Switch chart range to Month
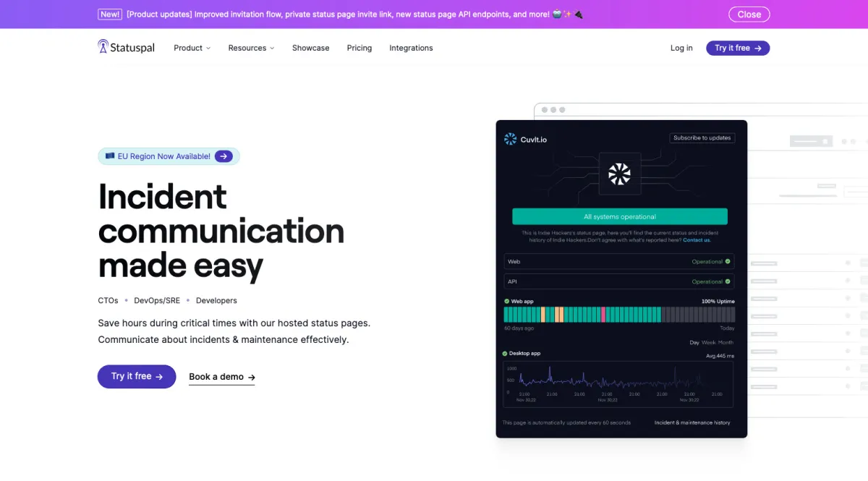This screenshot has width=868, height=481. 726,342
